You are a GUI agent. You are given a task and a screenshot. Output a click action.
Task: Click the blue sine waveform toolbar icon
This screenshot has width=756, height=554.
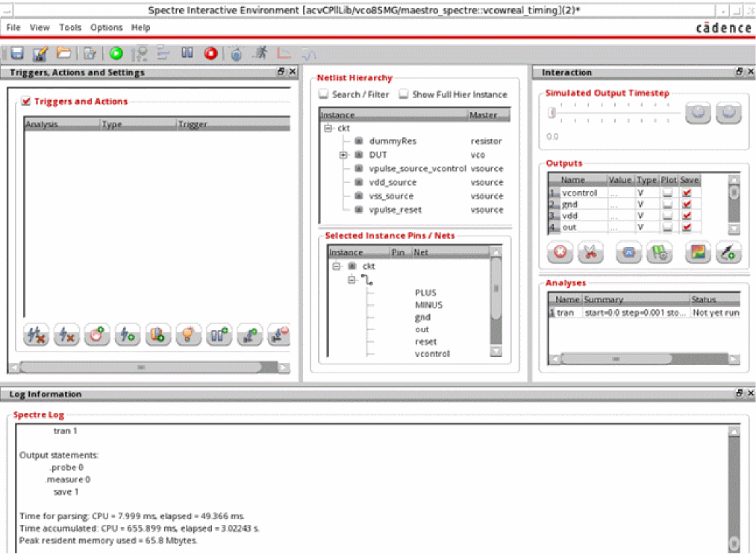pos(308,54)
